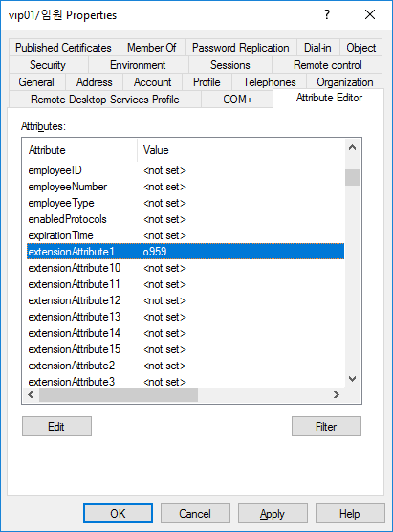Image resolution: width=393 pixels, height=532 pixels.
Task: Switch to the Telephones tab
Action: 270,82
